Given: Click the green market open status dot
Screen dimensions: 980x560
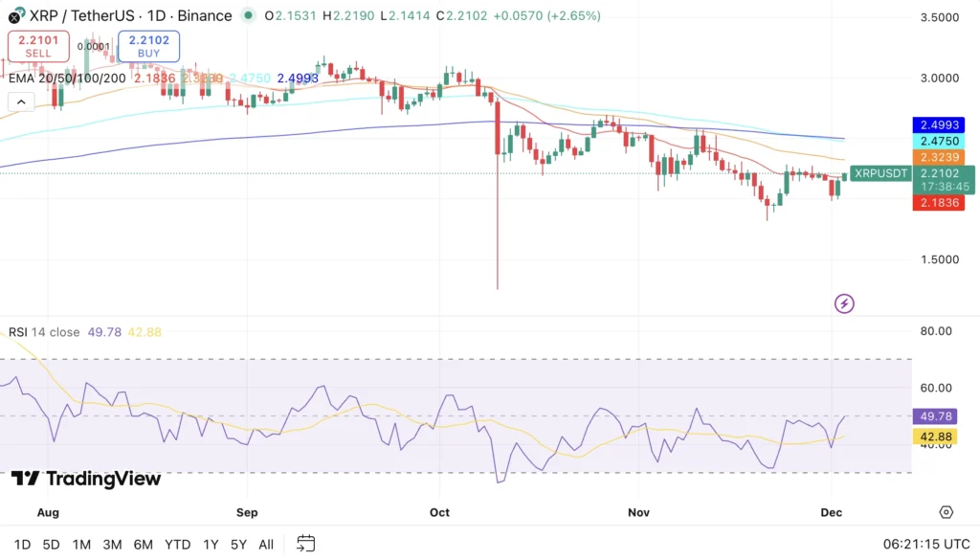Looking at the screenshot, I should click(x=248, y=15).
